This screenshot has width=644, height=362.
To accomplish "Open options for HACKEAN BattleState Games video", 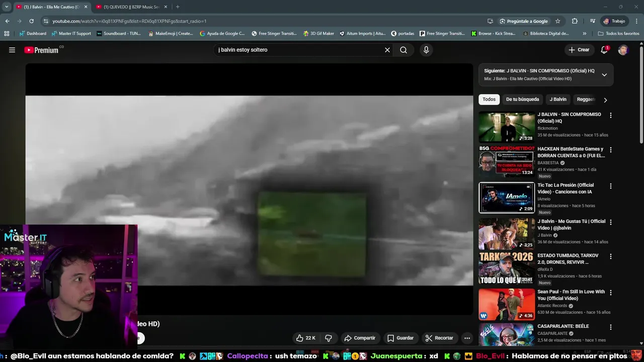I will tap(611, 150).
